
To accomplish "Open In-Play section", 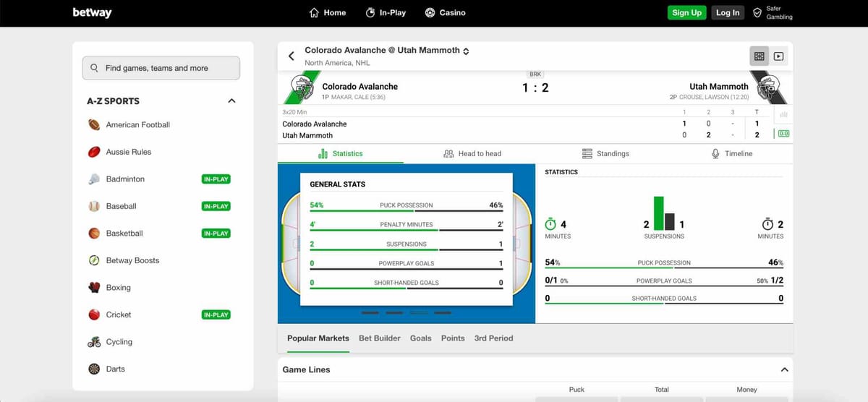I will pyautogui.click(x=386, y=12).
